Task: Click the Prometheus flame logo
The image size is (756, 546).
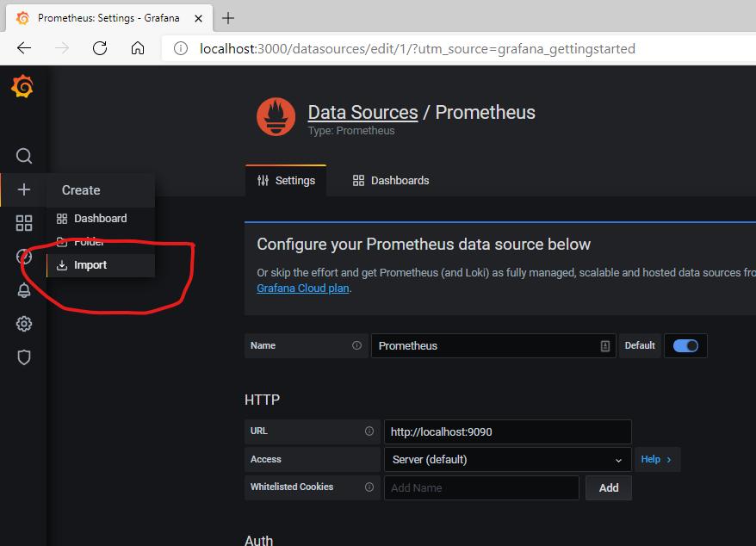Action: coord(276,117)
